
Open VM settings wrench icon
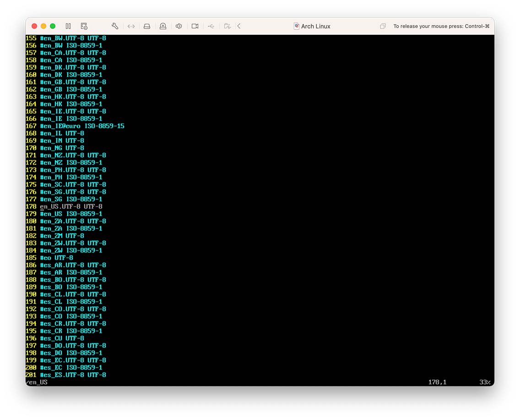(115, 26)
